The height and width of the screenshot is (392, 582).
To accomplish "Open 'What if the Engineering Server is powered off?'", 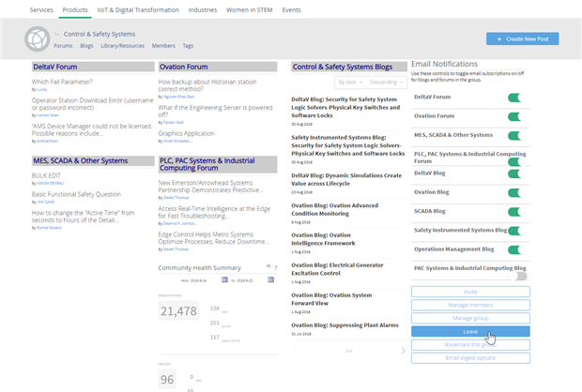I will (x=215, y=112).
